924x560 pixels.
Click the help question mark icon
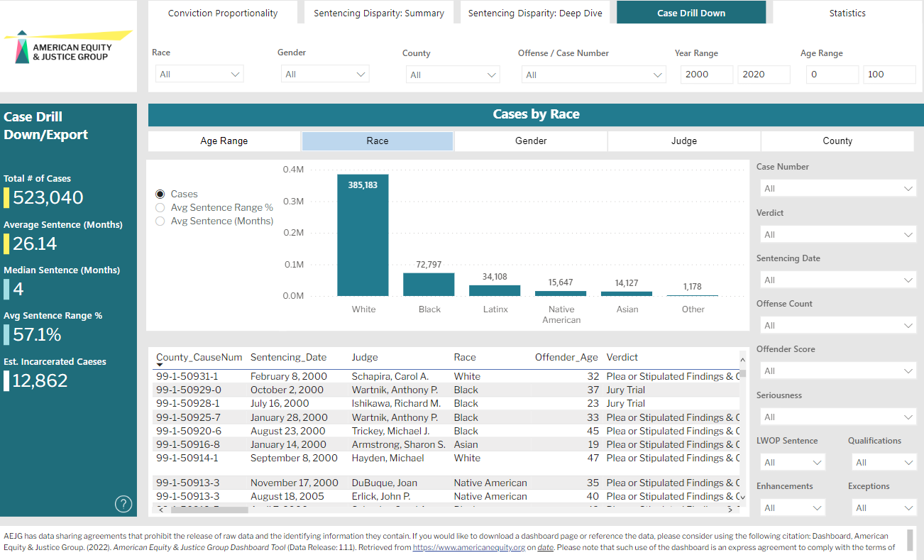(123, 504)
